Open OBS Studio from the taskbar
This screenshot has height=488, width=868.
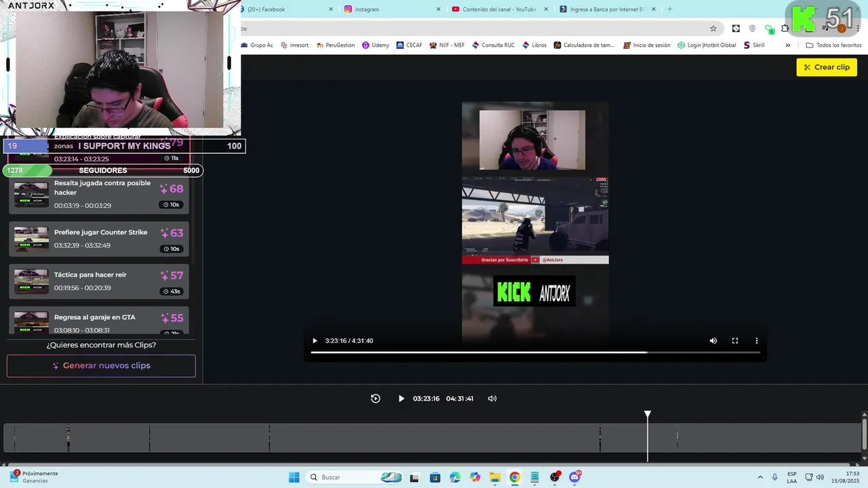555,477
